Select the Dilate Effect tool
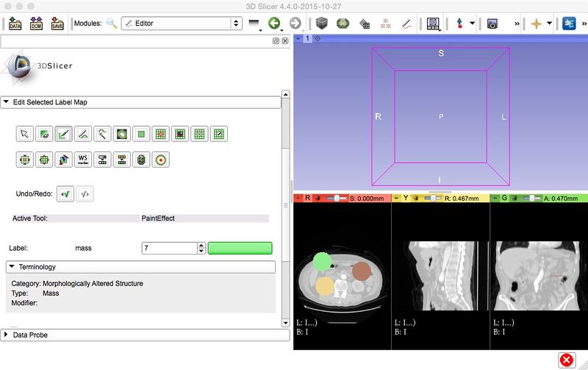 44,160
